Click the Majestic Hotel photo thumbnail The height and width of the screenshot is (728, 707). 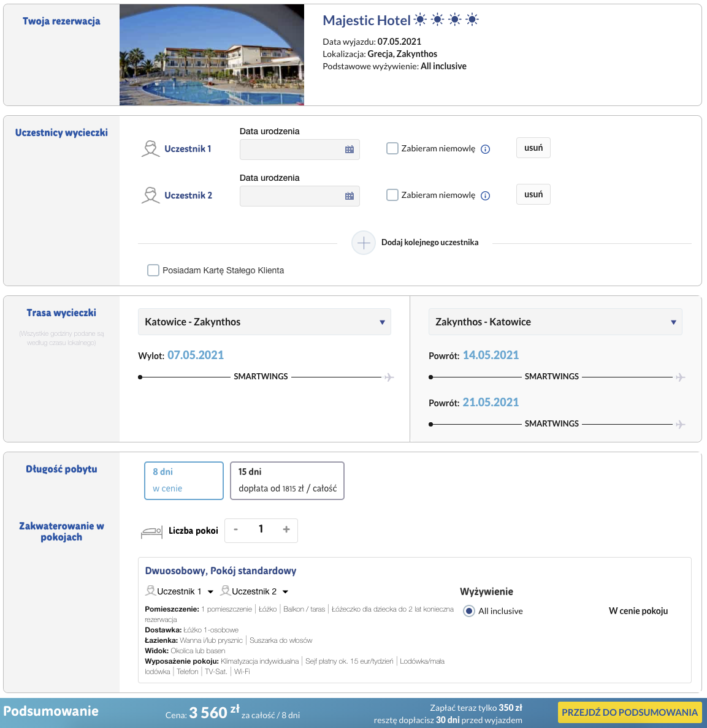pyautogui.click(x=212, y=55)
